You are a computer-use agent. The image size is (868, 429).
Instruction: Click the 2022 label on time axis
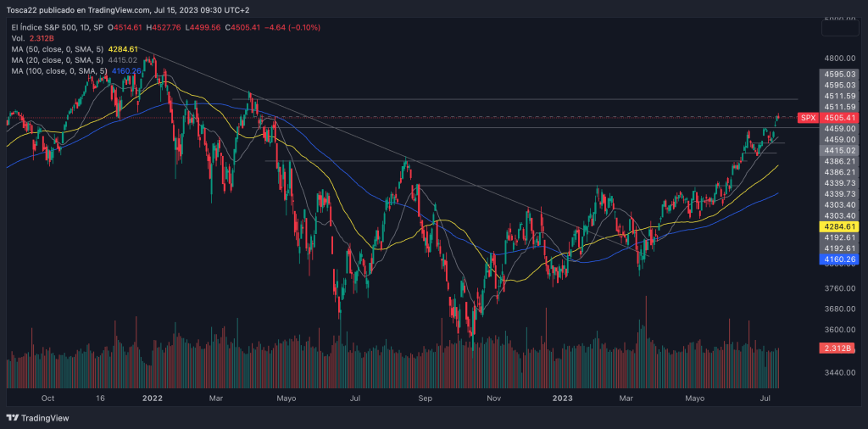(153, 398)
